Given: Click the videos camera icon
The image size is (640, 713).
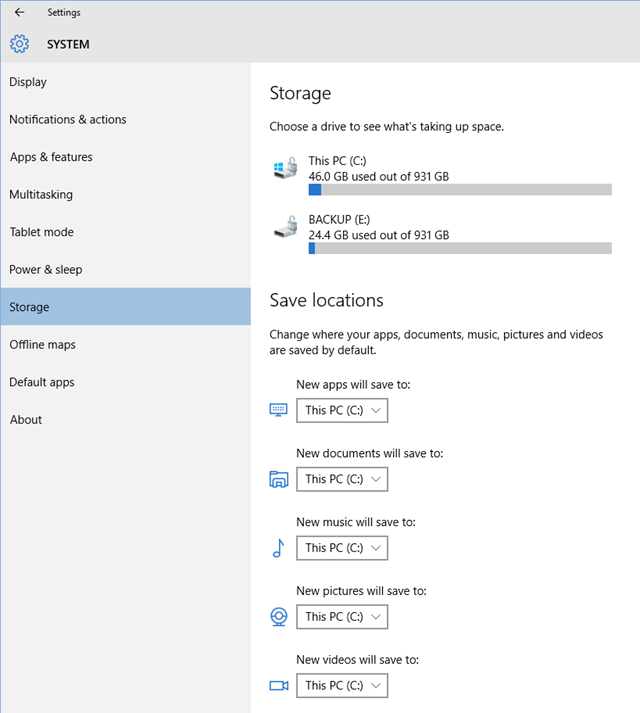Looking at the screenshot, I should click(x=278, y=685).
